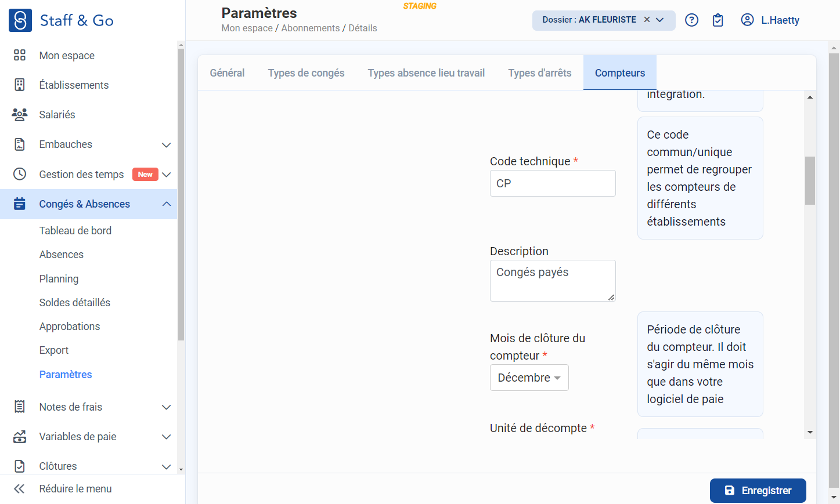Expand the Dossier selector dropdown arrow
Image resolution: width=840 pixels, height=504 pixels.
pos(660,20)
